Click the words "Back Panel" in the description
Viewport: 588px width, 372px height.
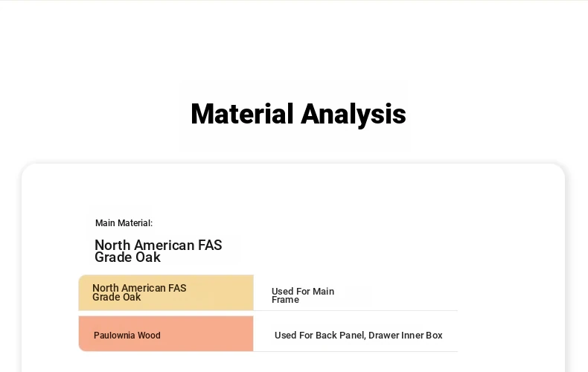click(340, 336)
